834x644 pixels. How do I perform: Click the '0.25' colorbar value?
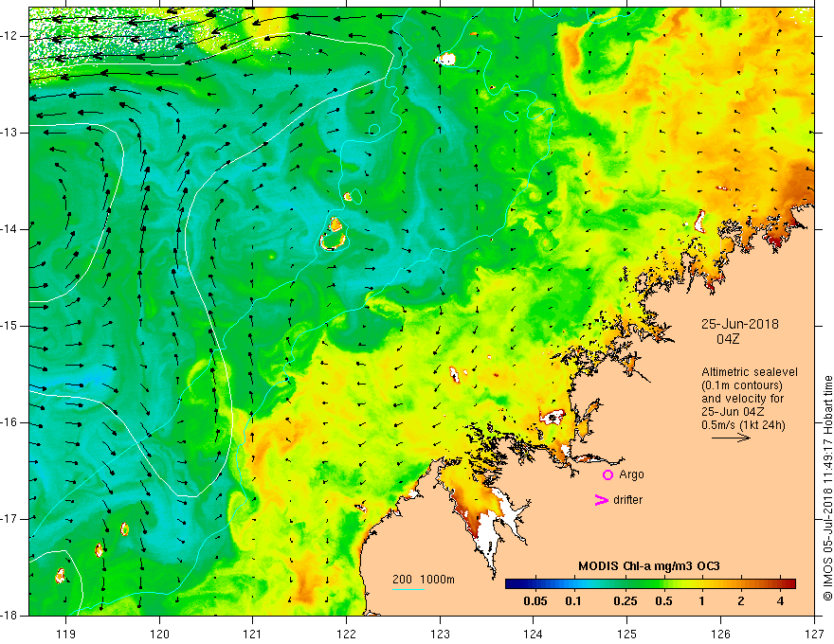(625, 601)
